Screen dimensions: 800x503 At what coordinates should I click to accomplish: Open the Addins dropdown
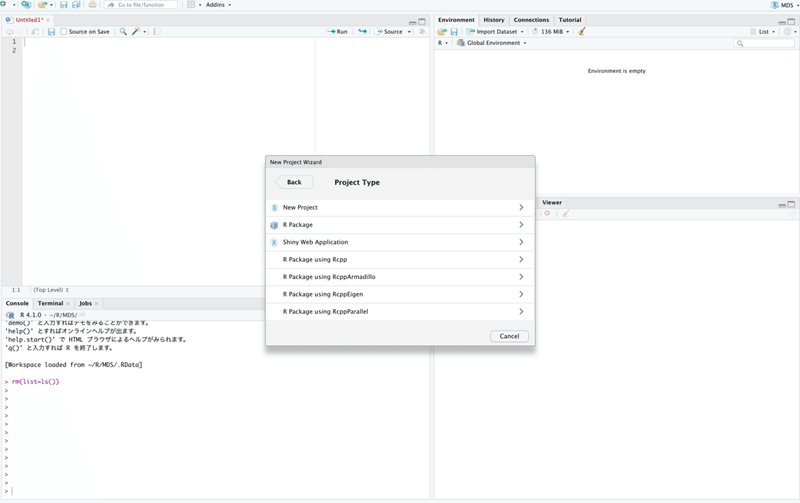coord(218,5)
